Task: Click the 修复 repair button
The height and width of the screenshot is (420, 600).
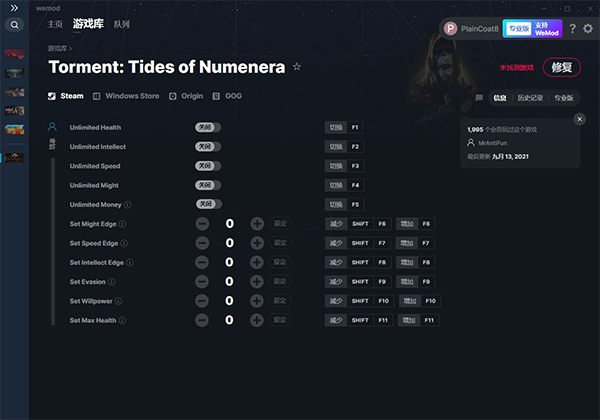Action: [562, 68]
